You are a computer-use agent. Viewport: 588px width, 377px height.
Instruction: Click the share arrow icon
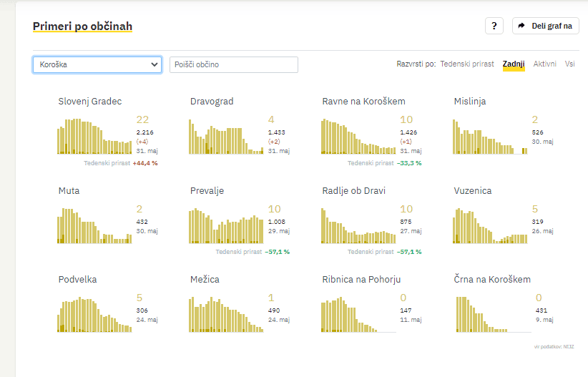[x=521, y=26]
